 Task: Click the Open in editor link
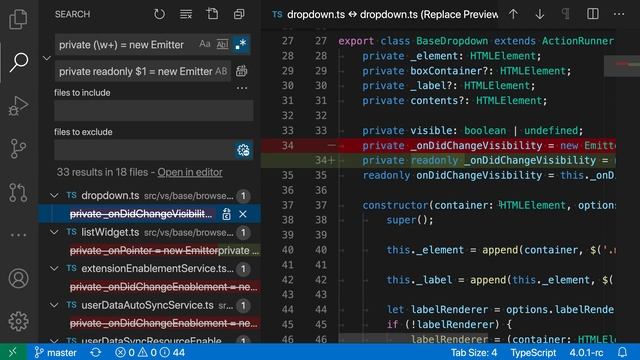click(190, 172)
